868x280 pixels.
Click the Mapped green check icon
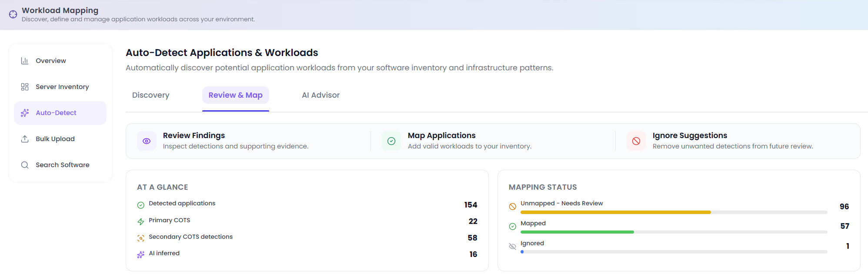[513, 227]
